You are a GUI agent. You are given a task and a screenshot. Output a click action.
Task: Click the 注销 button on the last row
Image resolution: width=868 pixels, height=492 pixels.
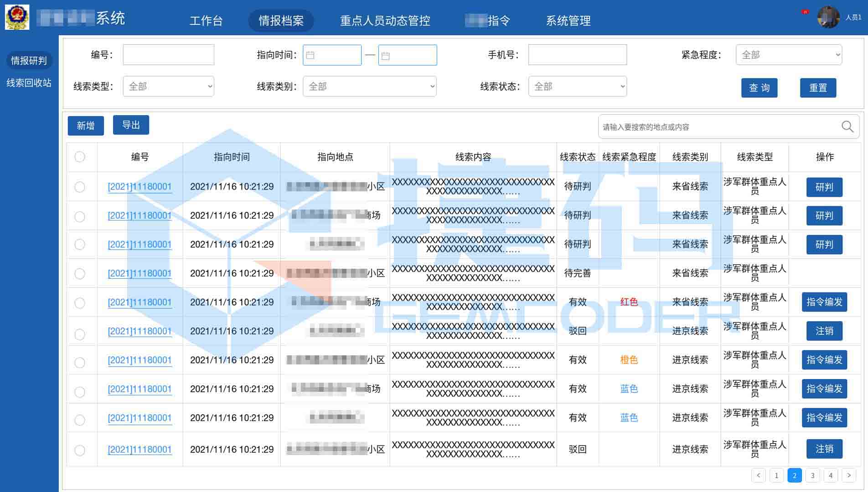[x=824, y=449]
